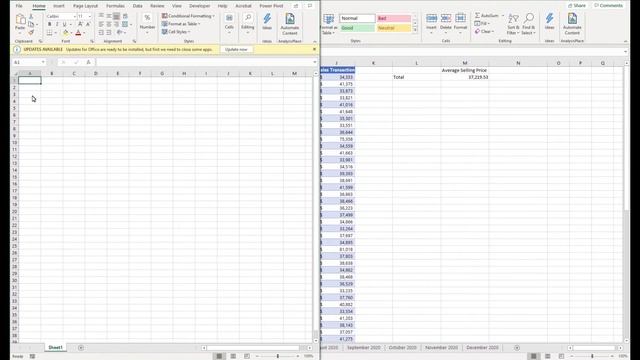Select the Sheet1 tab

(x=56, y=348)
